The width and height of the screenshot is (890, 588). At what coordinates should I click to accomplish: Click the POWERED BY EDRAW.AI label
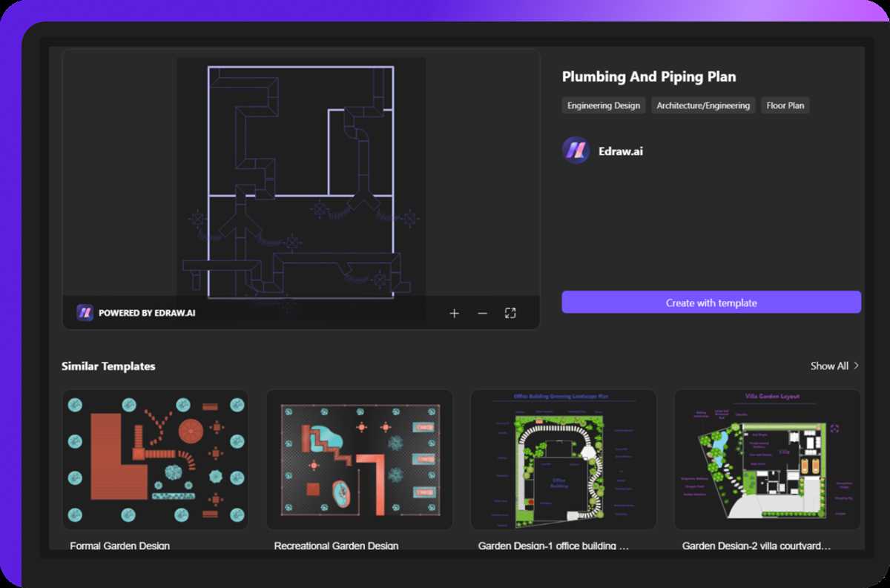point(147,313)
